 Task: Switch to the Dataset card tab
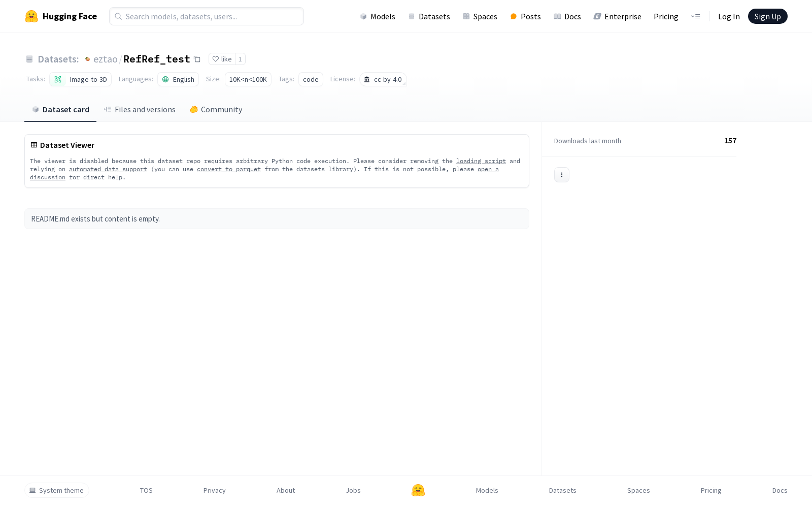point(60,109)
